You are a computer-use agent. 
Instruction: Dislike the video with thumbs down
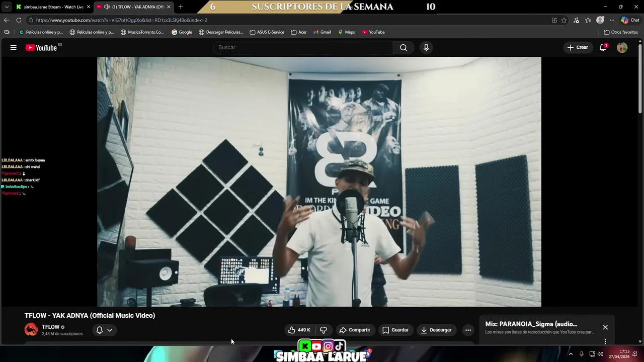(324, 330)
